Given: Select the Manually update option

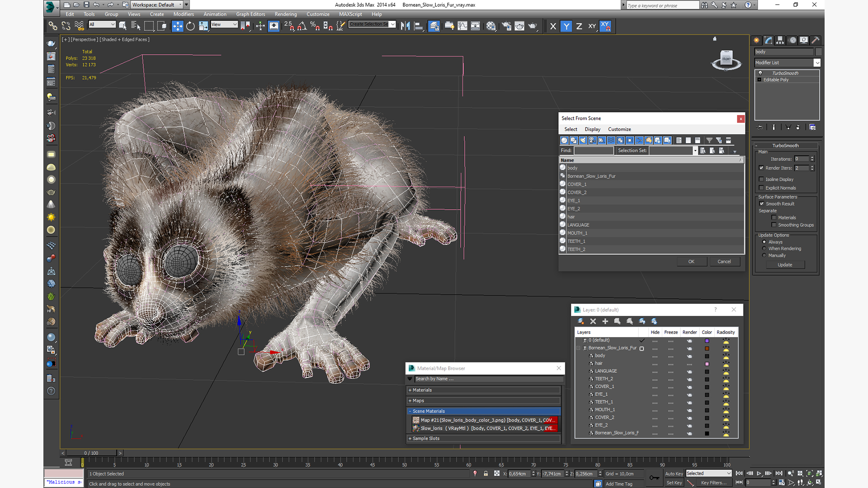Looking at the screenshot, I should [764, 255].
